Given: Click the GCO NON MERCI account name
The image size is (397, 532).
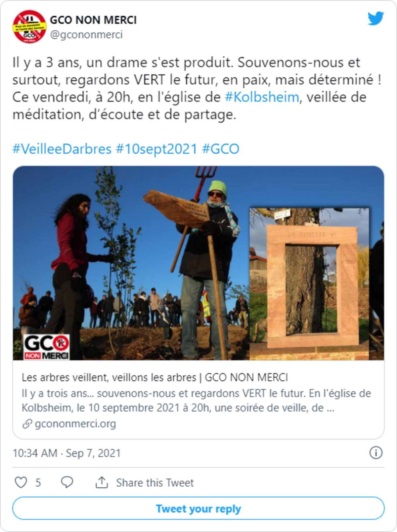Looking at the screenshot, I should 93,20.
